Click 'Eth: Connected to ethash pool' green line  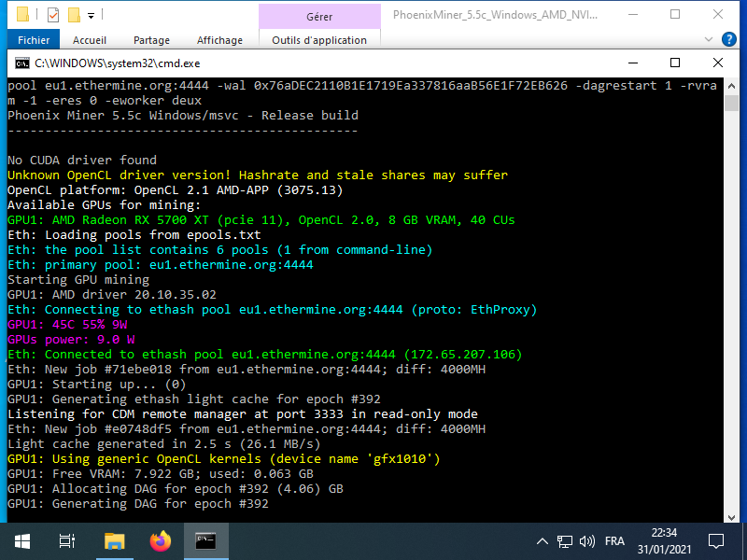[x=265, y=355]
